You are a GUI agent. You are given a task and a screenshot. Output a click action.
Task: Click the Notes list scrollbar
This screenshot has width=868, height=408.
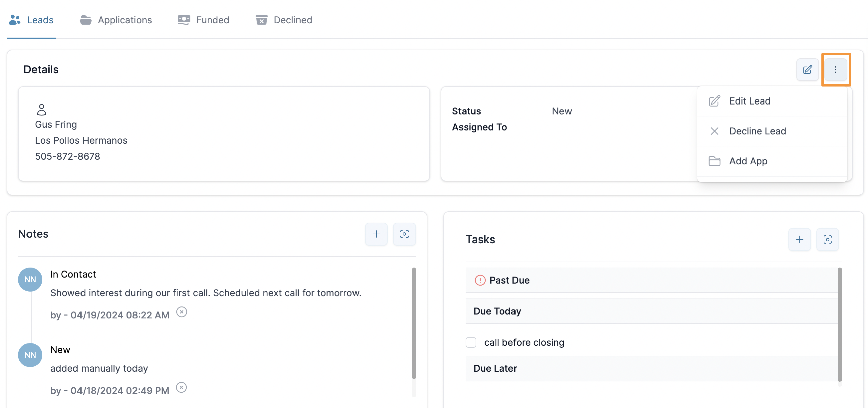click(414, 323)
